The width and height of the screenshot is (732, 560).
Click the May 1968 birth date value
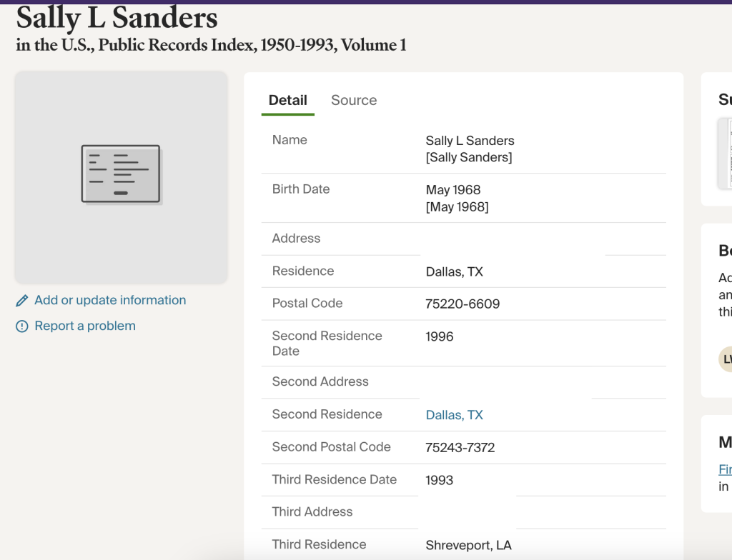coord(453,190)
